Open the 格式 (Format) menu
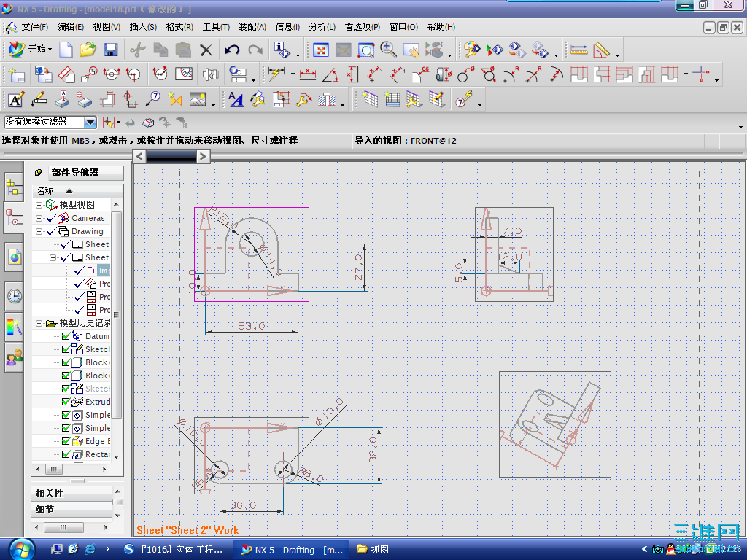This screenshot has height=560, width=747. pyautogui.click(x=179, y=27)
